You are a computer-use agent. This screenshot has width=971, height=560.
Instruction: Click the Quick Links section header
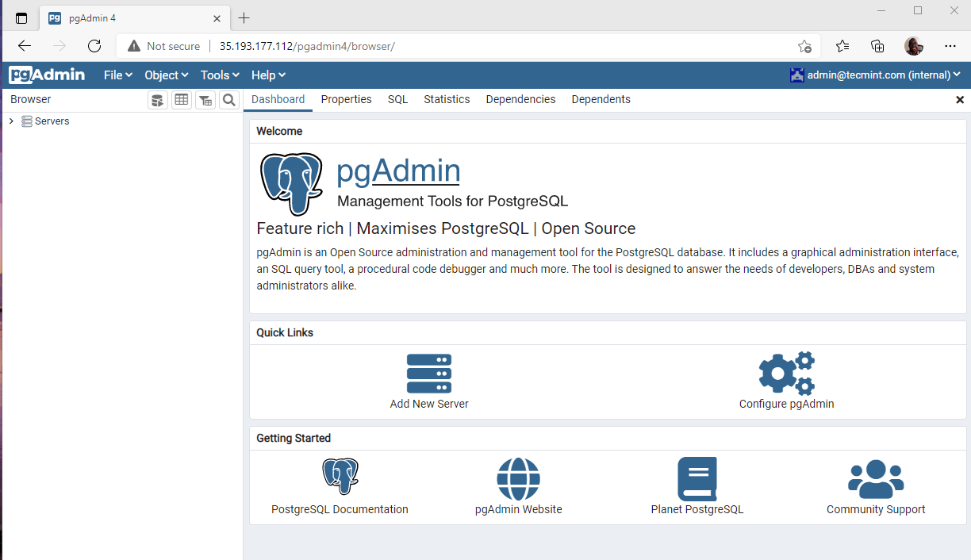click(285, 332)
